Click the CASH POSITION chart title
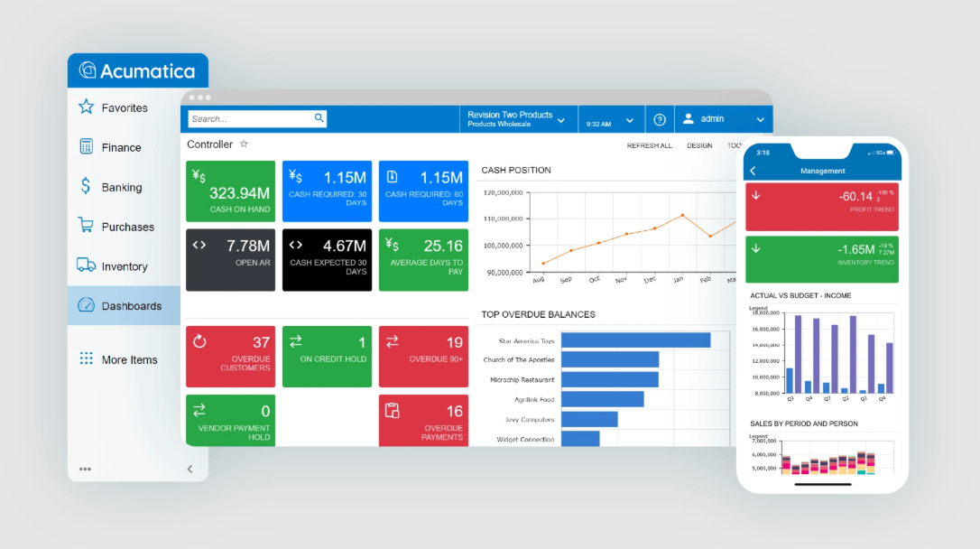The width and height of the screenshot is (980, 549). pos(515,170)
